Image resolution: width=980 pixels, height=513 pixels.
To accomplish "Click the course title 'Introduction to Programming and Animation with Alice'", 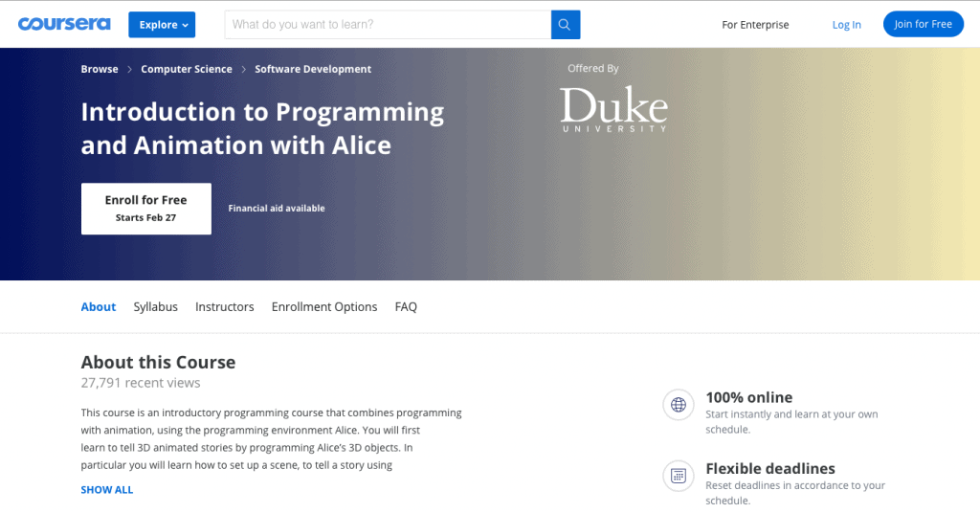I will click(262, 128).
